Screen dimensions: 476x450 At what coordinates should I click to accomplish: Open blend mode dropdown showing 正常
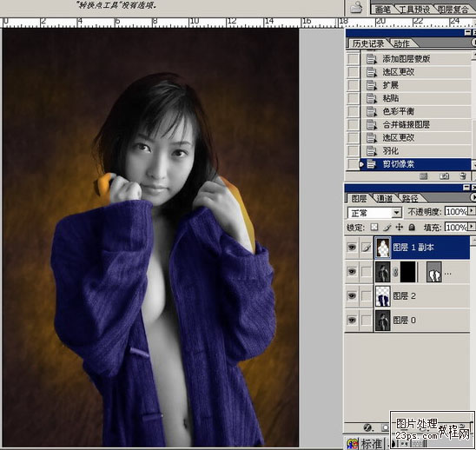point(374,213)
